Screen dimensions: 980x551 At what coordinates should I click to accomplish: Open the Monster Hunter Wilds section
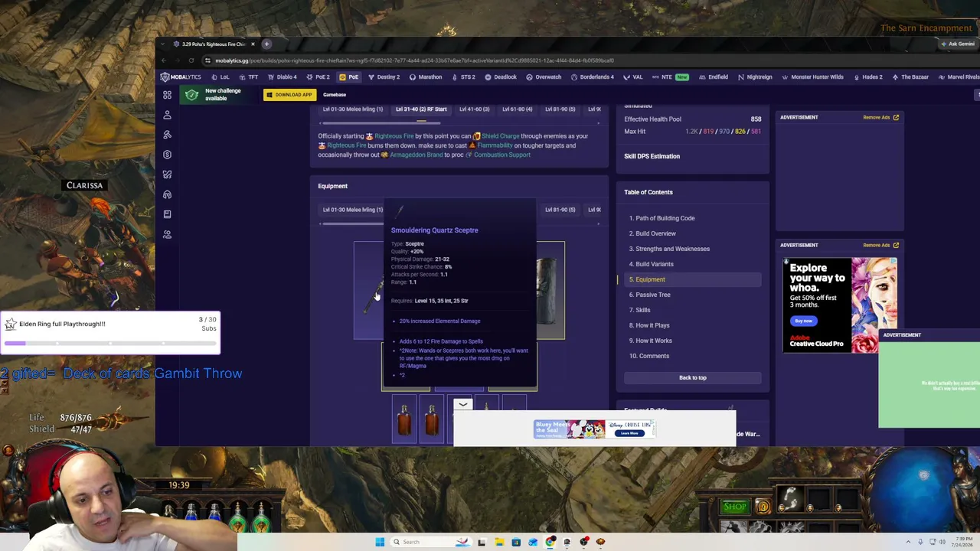(x=812, y=77)
